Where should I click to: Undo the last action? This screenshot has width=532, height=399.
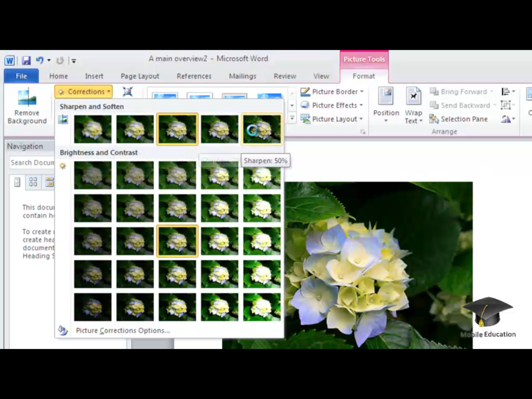(x=40, y=61)
